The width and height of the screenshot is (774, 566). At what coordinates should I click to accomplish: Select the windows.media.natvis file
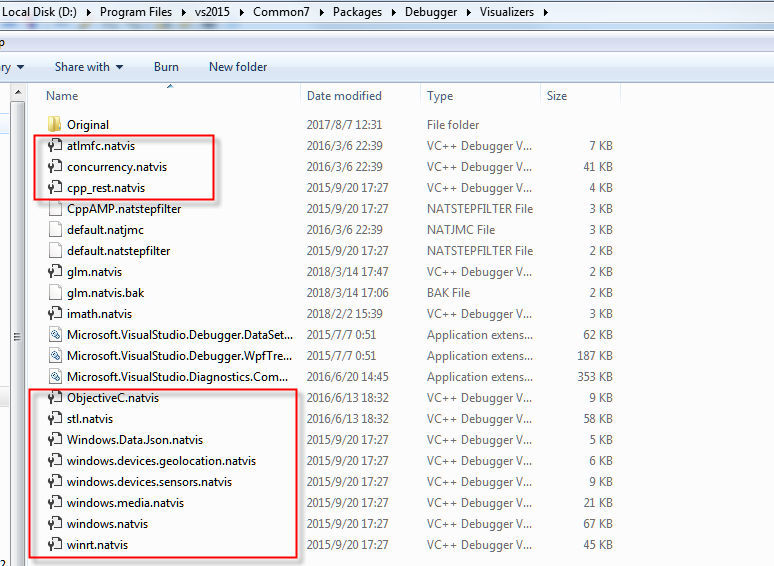(125, 503)
